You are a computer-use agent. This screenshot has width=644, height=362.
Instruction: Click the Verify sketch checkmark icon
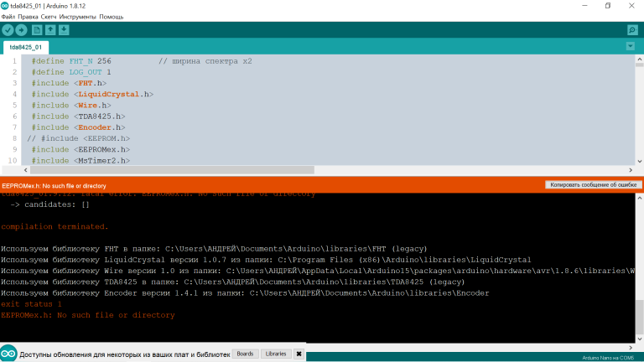point(8,30)
